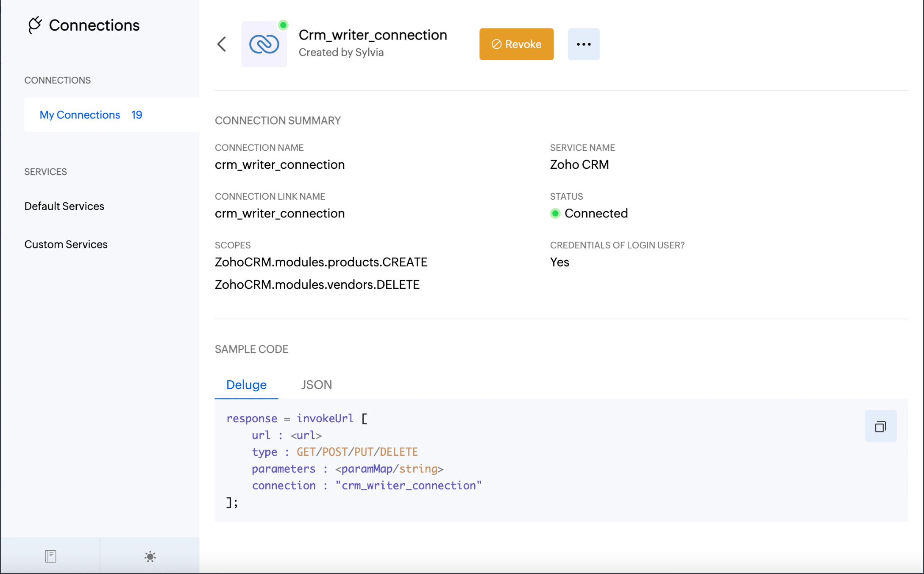Go back using the left chevron arrow
Viewport: 924px width, 574px height.
pyautogui.click(x=222, y=44)
